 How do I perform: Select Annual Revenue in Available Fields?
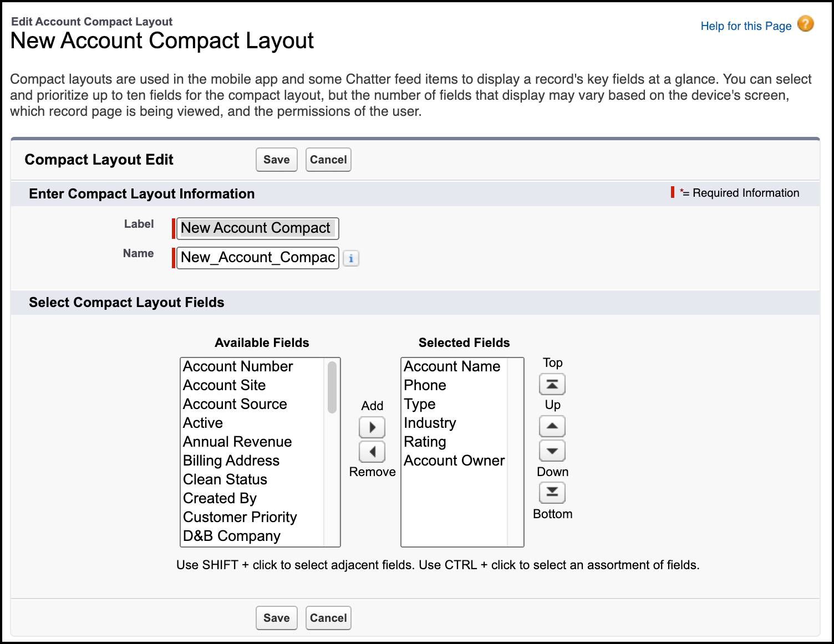coord(252,442)
